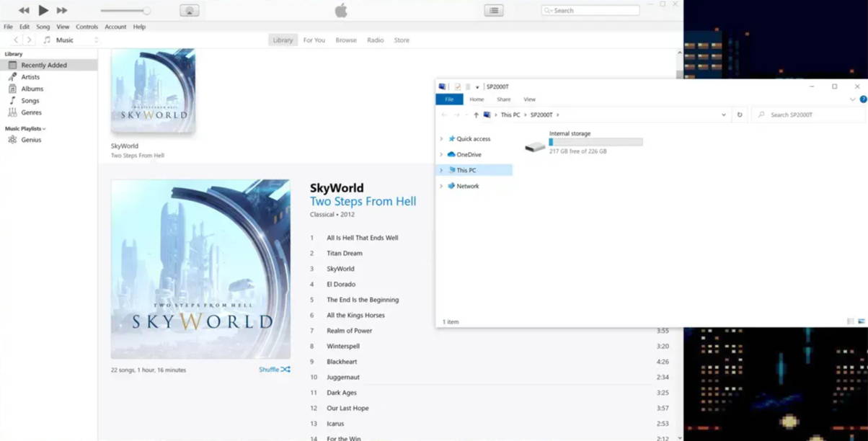Start playback with the iTunes play button
This screenshot has width=868, height=441.
(43, 10)
